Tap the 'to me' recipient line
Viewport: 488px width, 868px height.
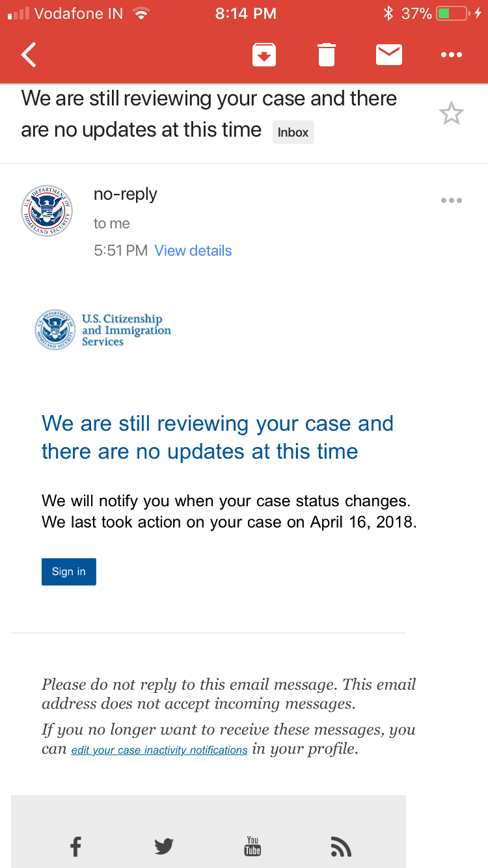coord(112,223)
